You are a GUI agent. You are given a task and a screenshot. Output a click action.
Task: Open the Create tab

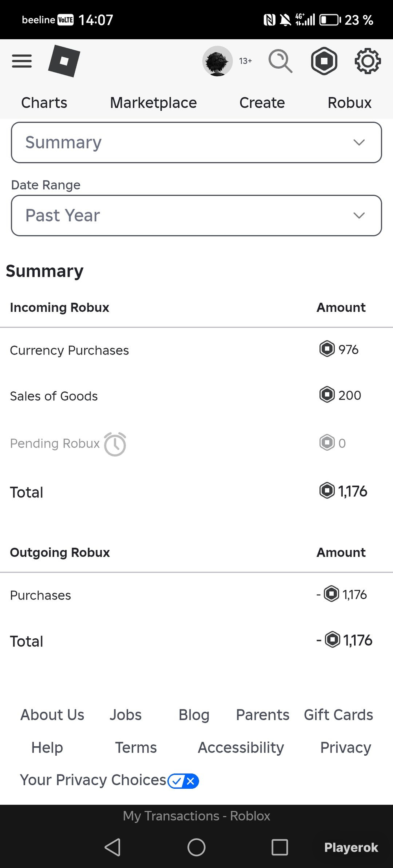(262, 103)
